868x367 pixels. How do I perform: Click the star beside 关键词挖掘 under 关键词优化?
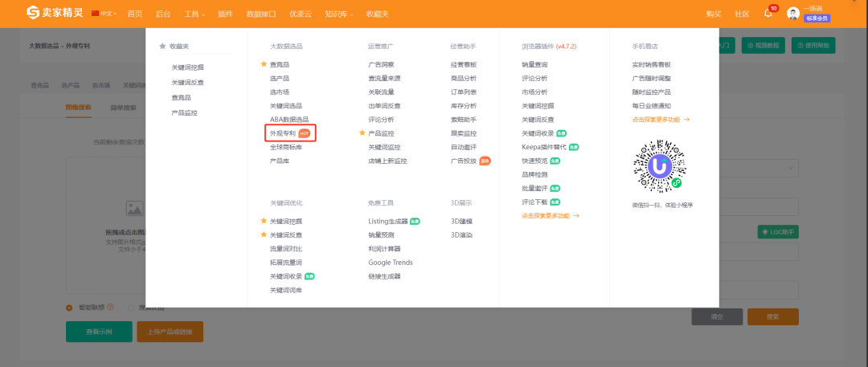tap(264, 220)
